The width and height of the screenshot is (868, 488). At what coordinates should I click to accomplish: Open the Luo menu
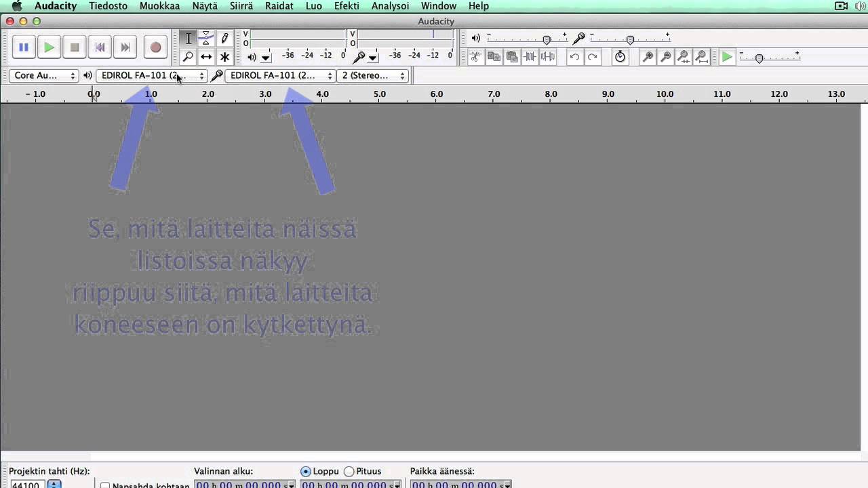pyautogui.click(x=314, y=6)
